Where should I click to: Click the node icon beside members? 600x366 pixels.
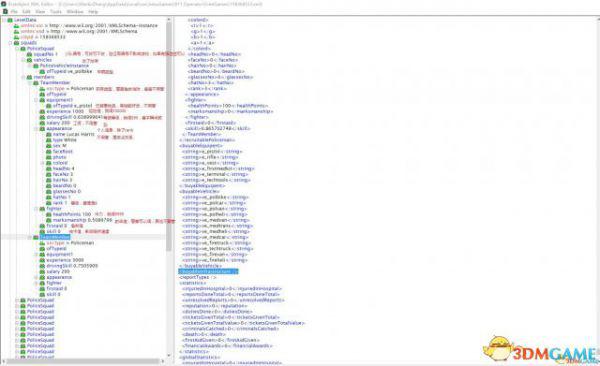29,77
